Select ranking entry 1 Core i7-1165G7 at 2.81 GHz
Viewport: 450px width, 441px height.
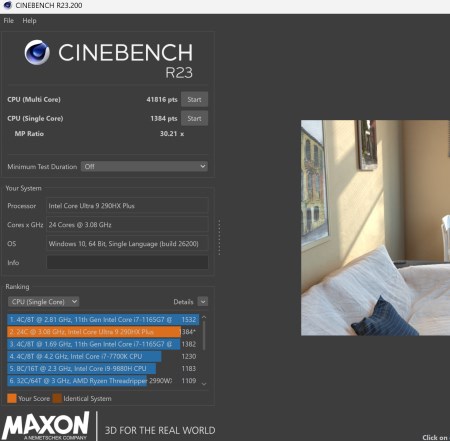103,319
